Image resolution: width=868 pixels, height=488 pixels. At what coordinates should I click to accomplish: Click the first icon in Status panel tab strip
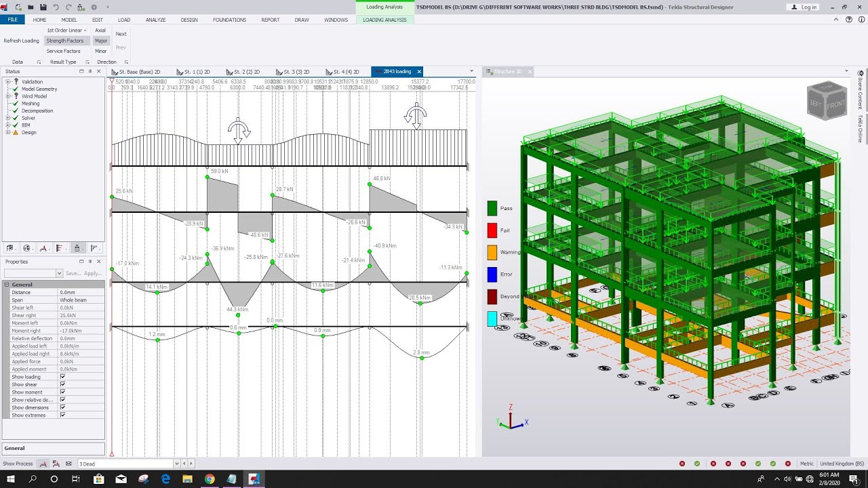click(x=10, y=248)
